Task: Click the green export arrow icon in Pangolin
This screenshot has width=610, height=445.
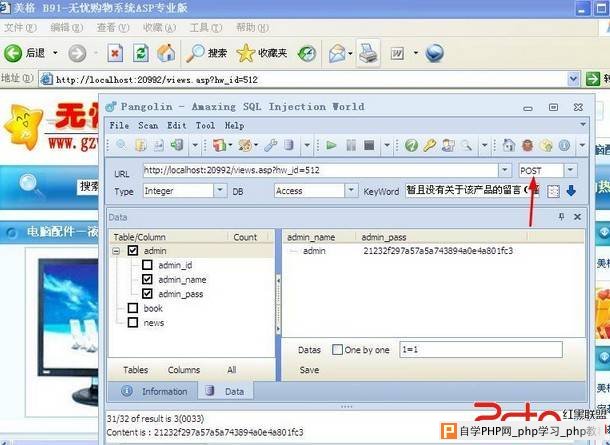Action: click(177, 145)
